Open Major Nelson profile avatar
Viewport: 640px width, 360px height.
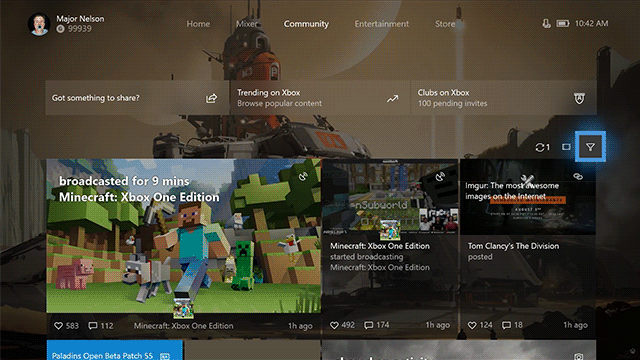(x=39, y=24)
